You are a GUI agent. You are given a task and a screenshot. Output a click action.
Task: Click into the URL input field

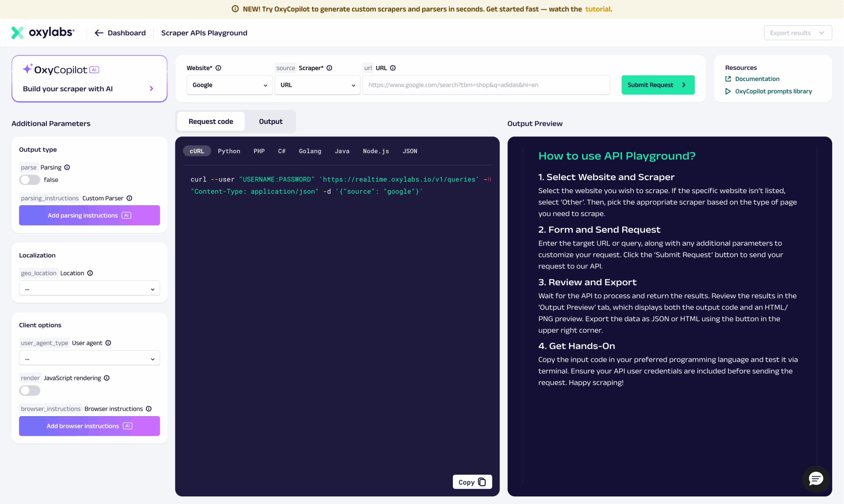[486, 85]
